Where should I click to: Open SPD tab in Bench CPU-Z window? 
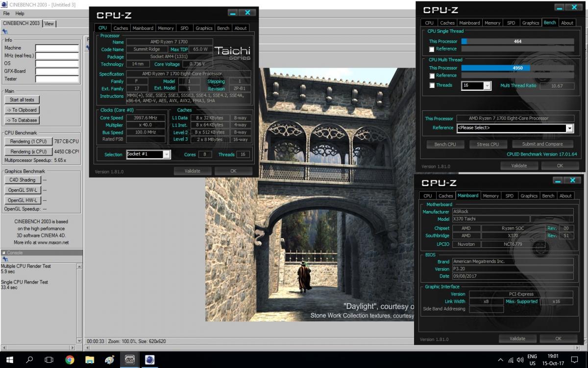click(511, 23)
